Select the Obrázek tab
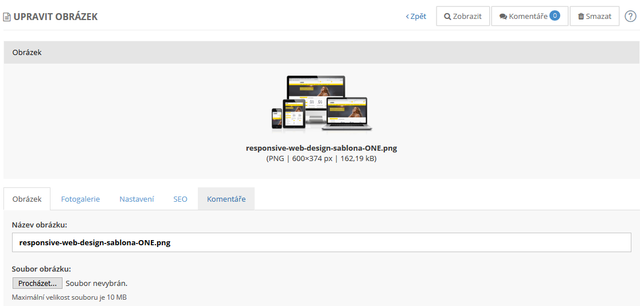 click(27, 199)
